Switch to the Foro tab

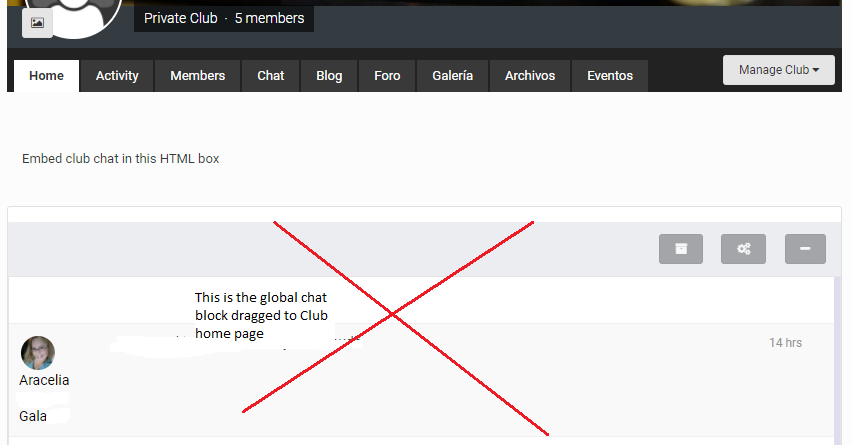[387, 76]
